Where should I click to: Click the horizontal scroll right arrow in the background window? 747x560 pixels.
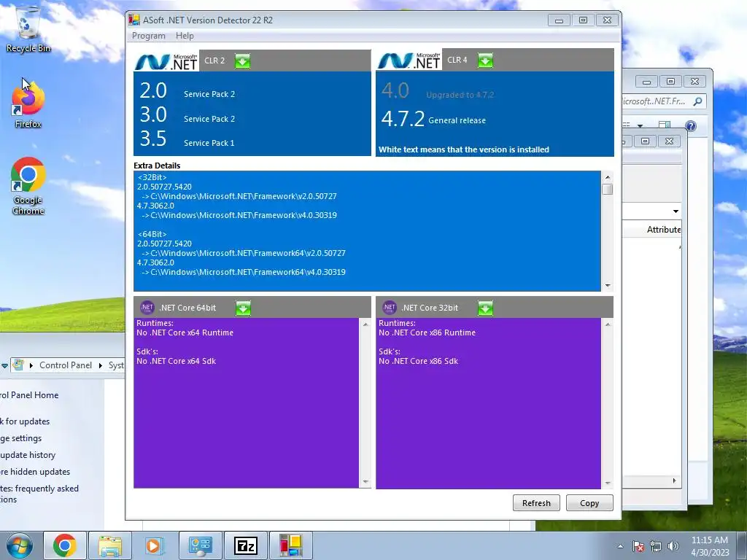click(674, 481)
